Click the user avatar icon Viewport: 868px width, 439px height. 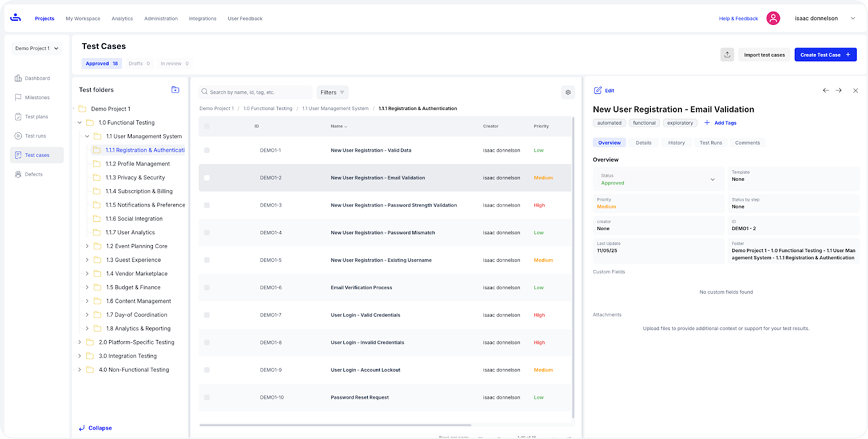(x=773, y=18)
